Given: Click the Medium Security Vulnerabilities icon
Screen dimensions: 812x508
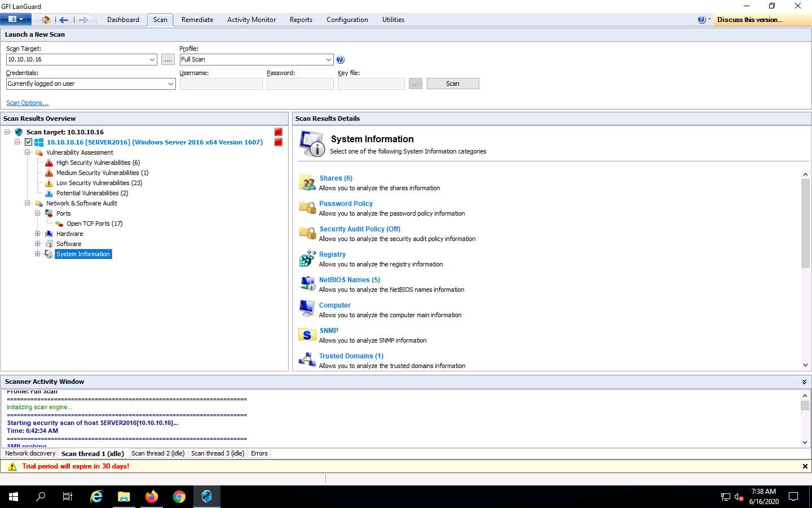Looking at the screenshot, I should tap(49, 173).
